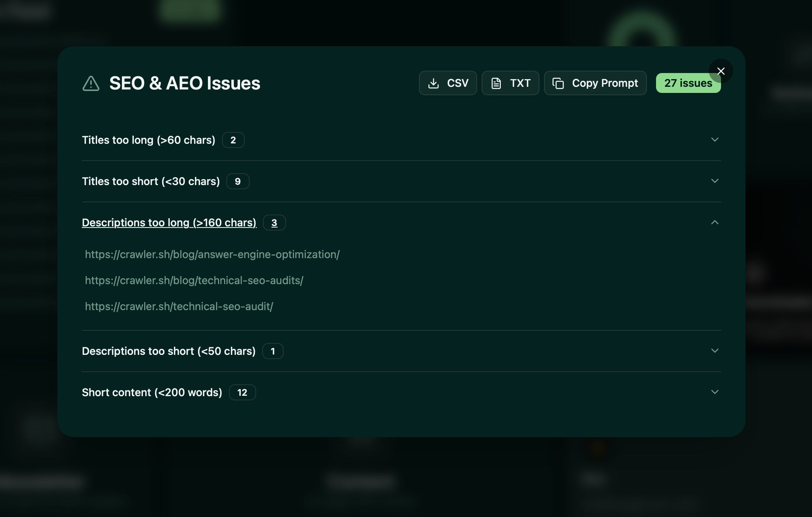Expand Titles too long chevron
Viewport: 812px width, 517px height.
pyautogui.click(x=715, y=140)
